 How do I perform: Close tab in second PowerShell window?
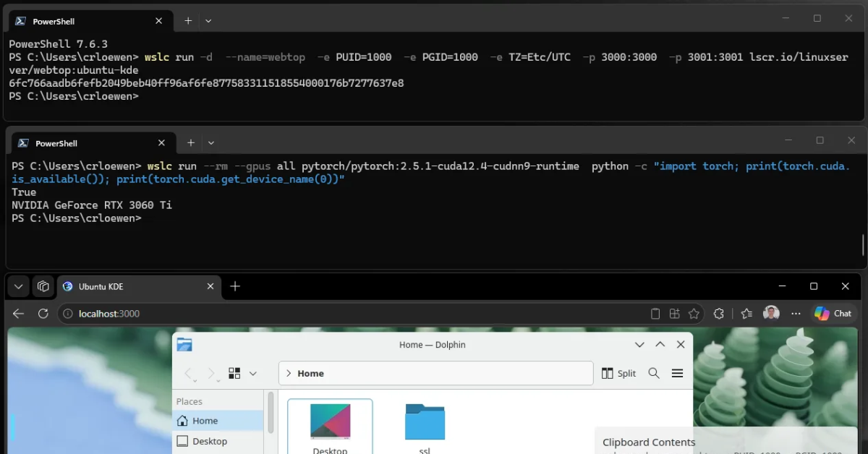tap(162, 143)
